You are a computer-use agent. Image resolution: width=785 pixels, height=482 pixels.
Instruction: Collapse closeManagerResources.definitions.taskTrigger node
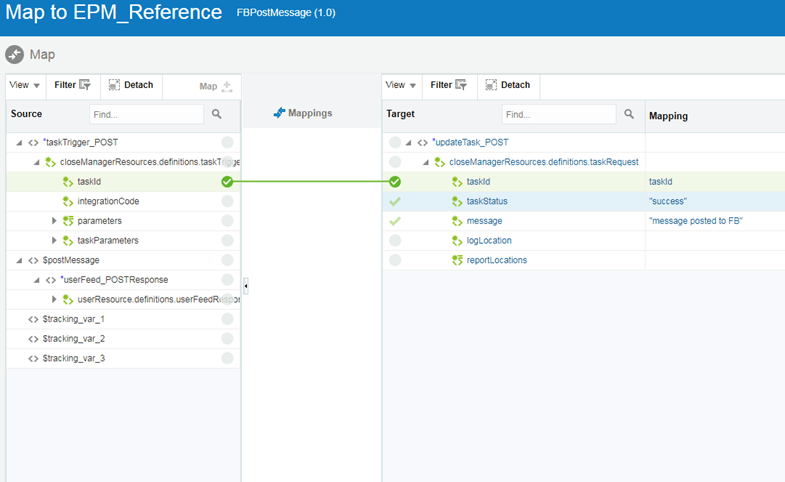pyautogui.click(x=37, y=162)
